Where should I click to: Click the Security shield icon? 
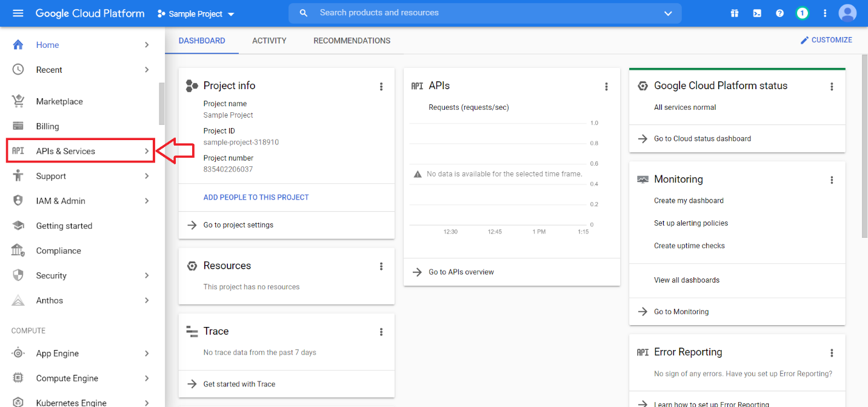pyautogui.click(x=18, y=275)
